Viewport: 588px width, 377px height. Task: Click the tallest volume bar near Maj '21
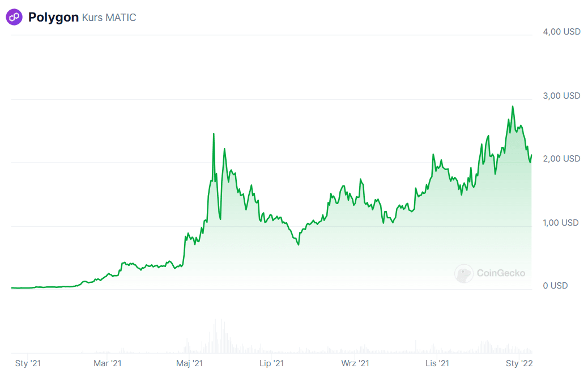[x=215, y=336]
